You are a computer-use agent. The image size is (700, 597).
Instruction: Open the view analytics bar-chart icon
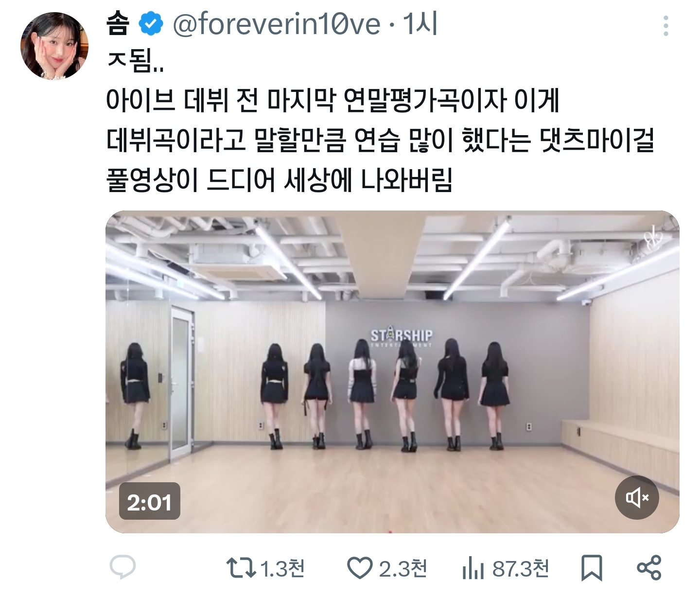point(473,568)
